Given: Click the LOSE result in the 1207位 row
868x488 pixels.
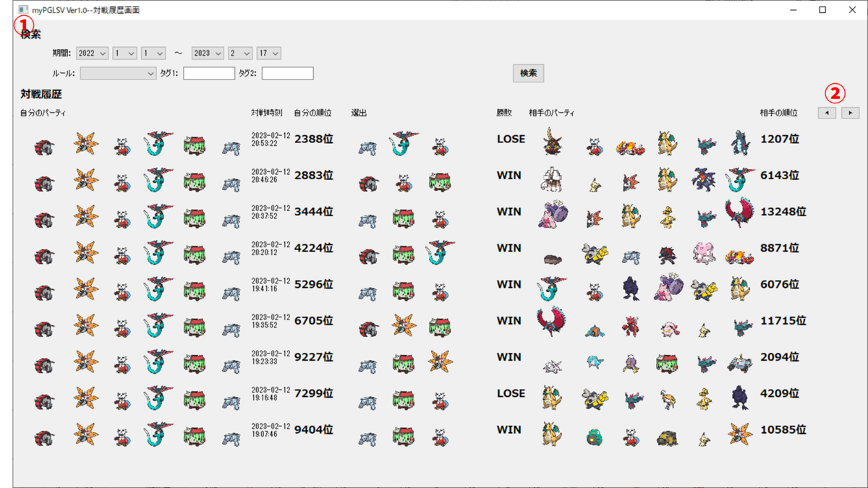Looking at the screenshot, I should point(511,139).
